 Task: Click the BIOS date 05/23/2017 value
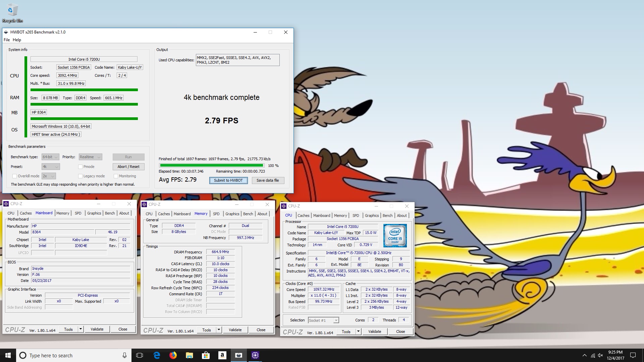[80, 281]
